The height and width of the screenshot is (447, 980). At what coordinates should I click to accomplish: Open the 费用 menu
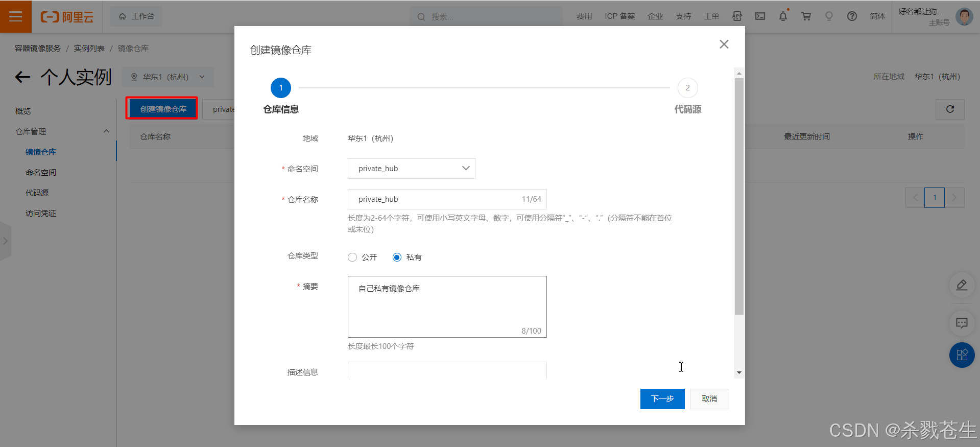pyautogui.click(x=584, y=16)
